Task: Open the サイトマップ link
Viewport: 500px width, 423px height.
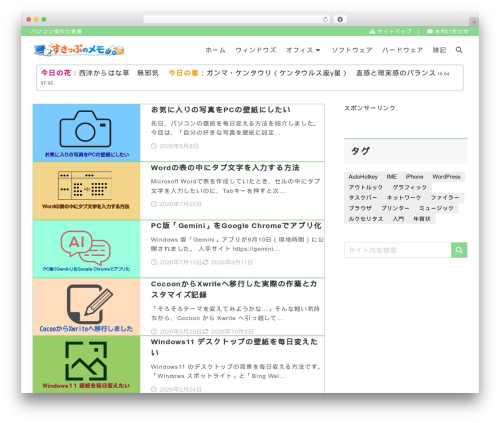Action: pos(394,31)
